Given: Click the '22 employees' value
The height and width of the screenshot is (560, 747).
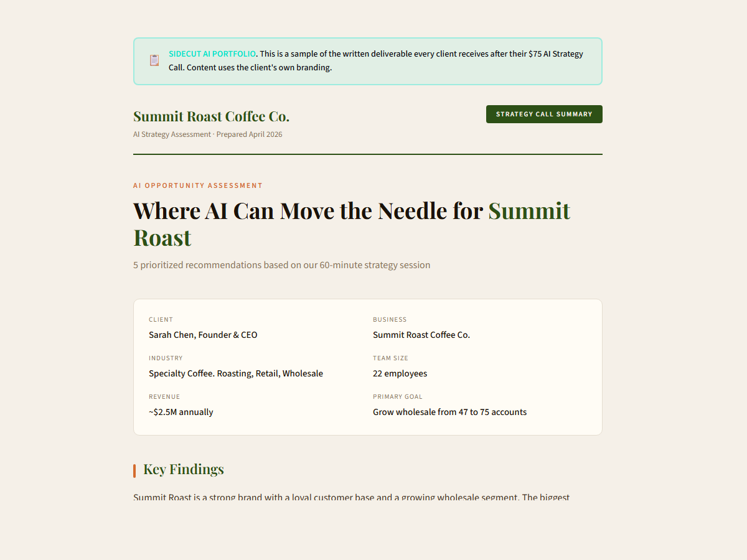Looking at the screenshot, I should (x=400, y=373).
